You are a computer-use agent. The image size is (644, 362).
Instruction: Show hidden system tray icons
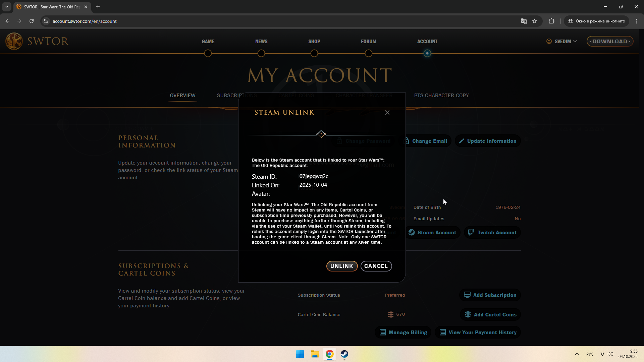577,354
